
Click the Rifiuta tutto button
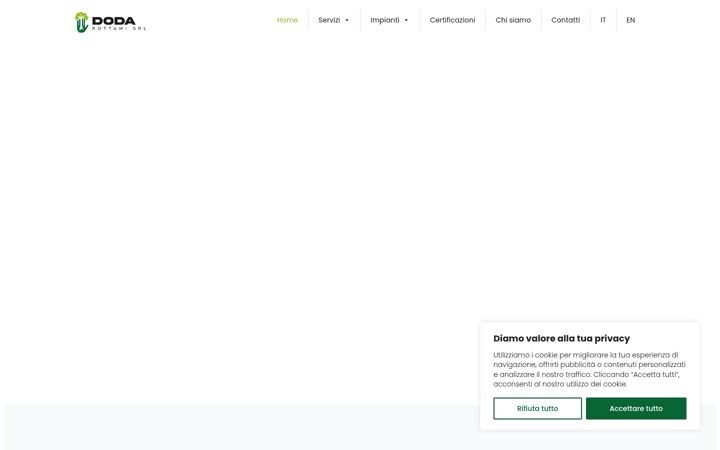click(537, 408)
